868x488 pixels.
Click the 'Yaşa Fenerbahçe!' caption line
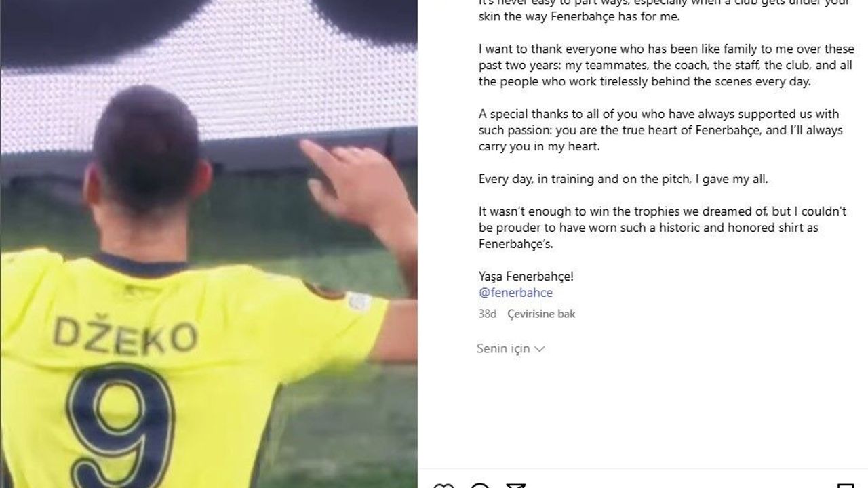(526, 277)
